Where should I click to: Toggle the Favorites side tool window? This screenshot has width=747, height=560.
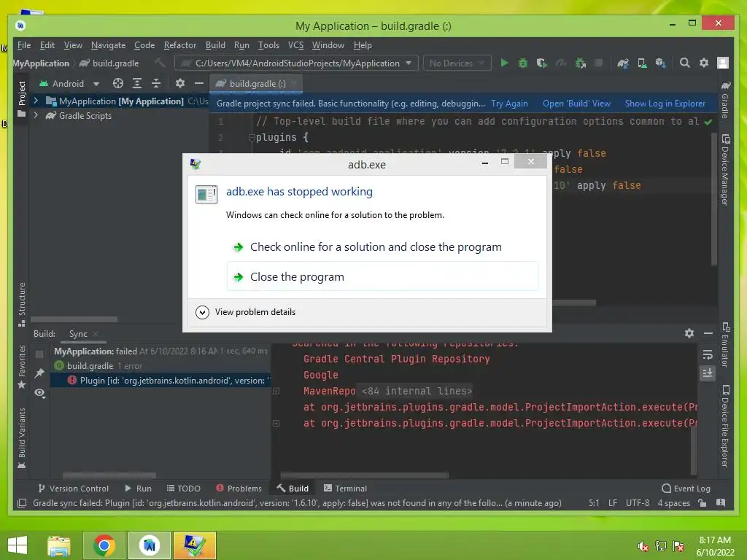21,367
